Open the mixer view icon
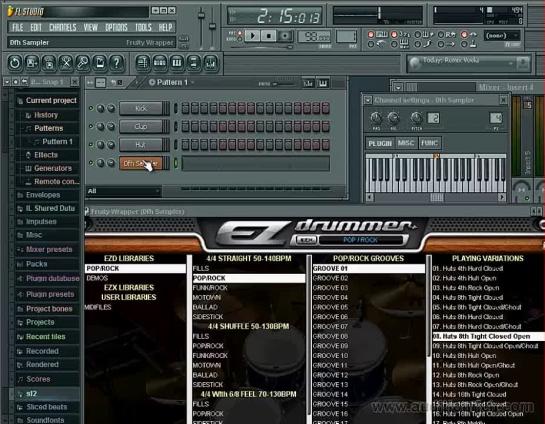The width and height of the screenshot is (545, 424). point(211,63)
